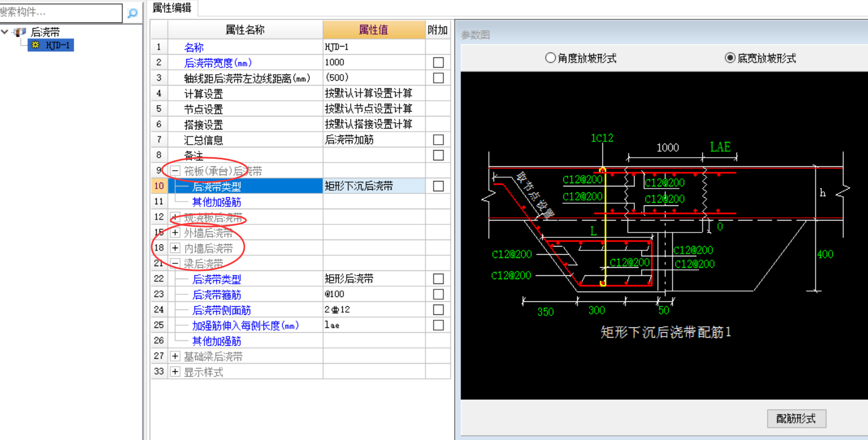Click the 1000 width dimension in diagram
This screenshot has height=440, width=868.
coord(668,147)
